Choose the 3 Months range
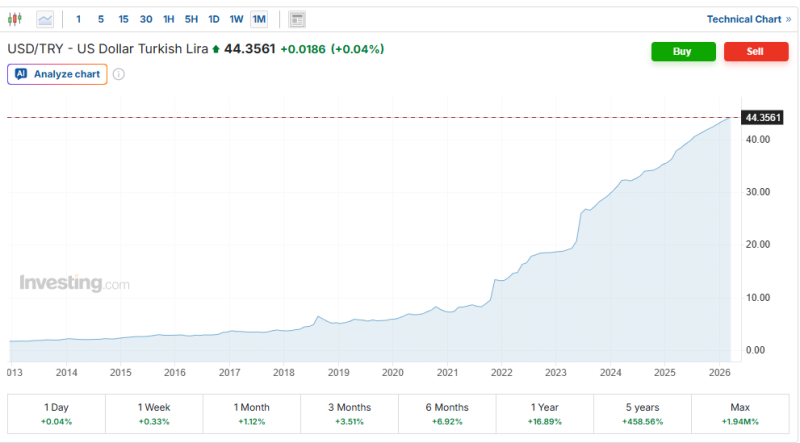 click(x=349, y=414)
